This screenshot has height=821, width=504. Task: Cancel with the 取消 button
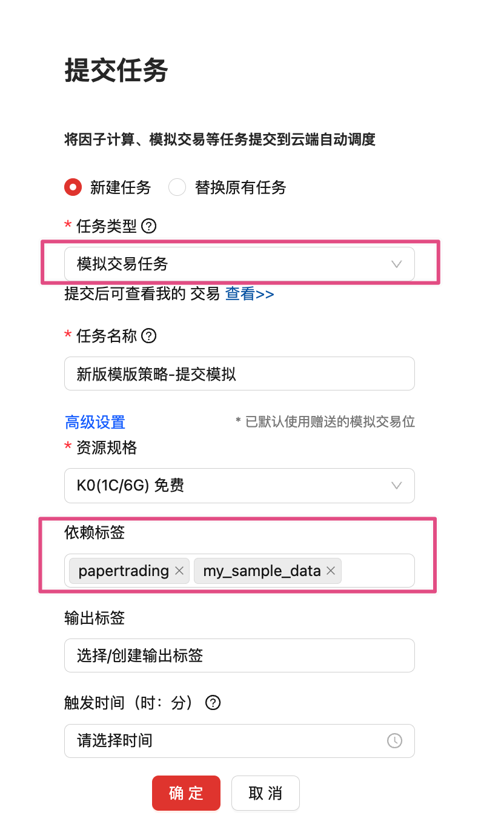(265, 793)
